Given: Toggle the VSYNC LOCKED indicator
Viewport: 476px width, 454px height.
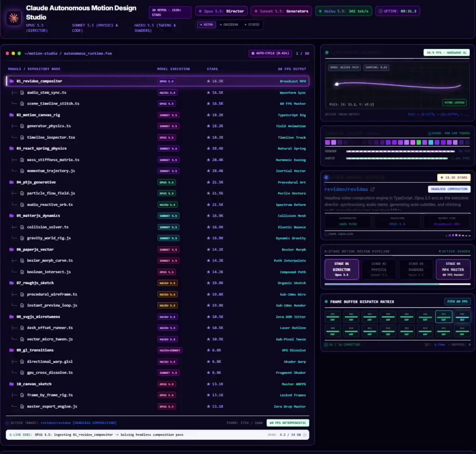Looking at the screenshot, I should [454, 103].
